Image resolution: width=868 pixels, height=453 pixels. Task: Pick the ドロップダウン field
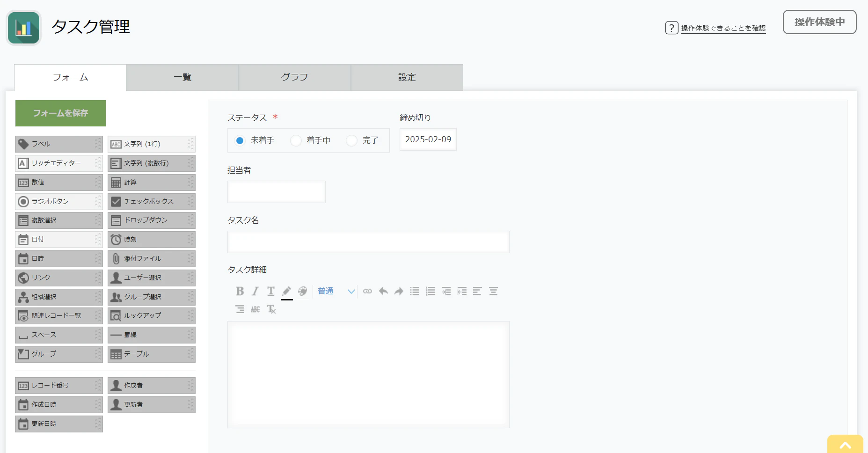[x=152, y=220]
